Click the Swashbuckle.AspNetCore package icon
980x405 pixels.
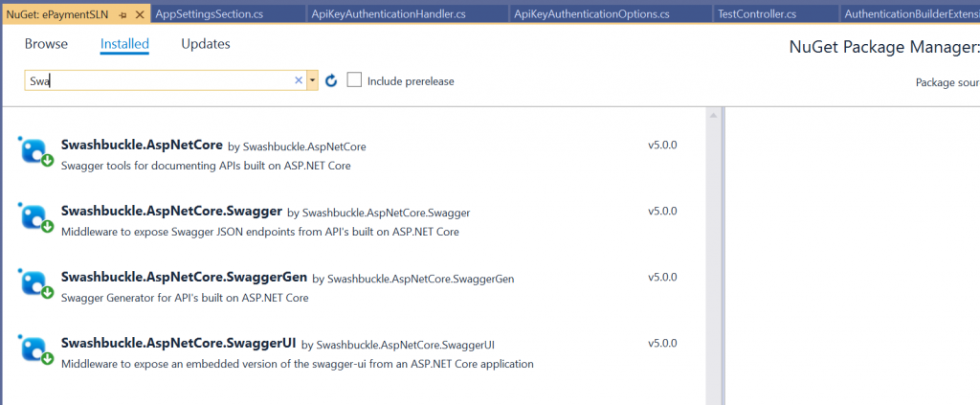[x=36, y=152]
